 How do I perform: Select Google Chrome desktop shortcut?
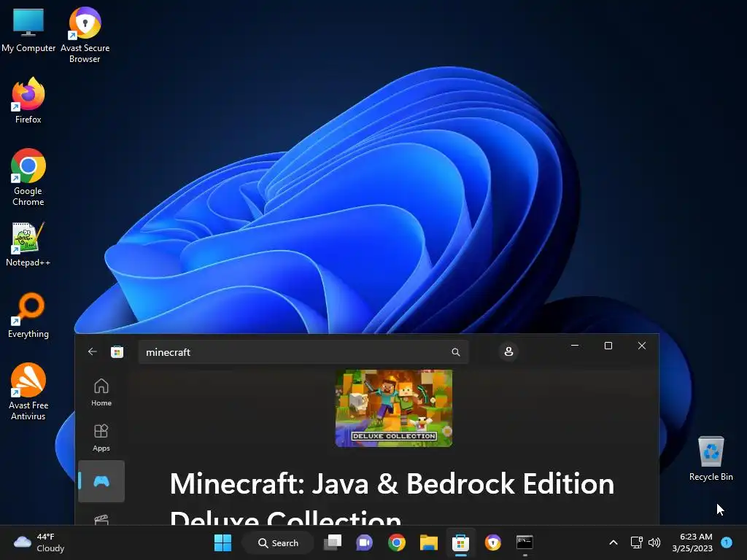28,177
